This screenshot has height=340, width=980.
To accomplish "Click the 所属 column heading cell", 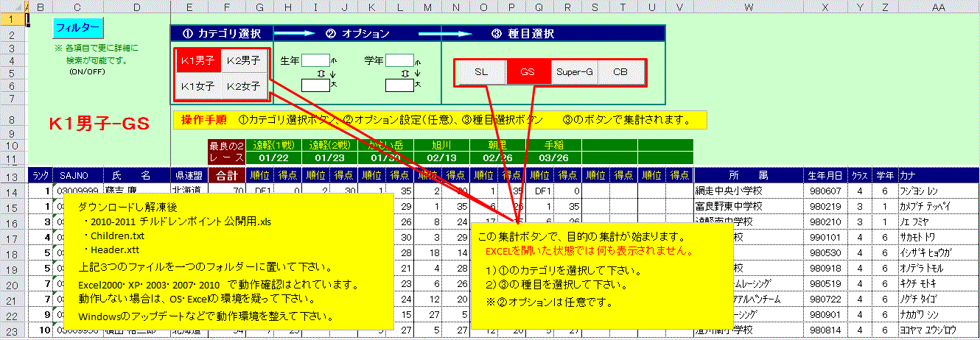I will pos(748,175).
